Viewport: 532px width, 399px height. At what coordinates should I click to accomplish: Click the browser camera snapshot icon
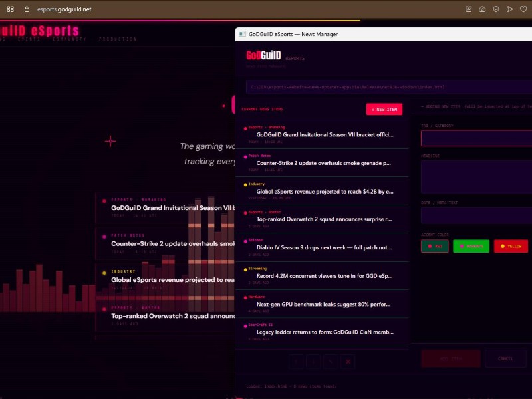[x=482, y=9]
